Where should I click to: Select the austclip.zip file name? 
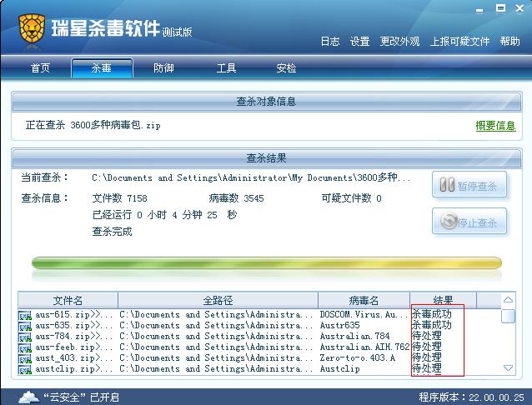(x=74, y=369)
